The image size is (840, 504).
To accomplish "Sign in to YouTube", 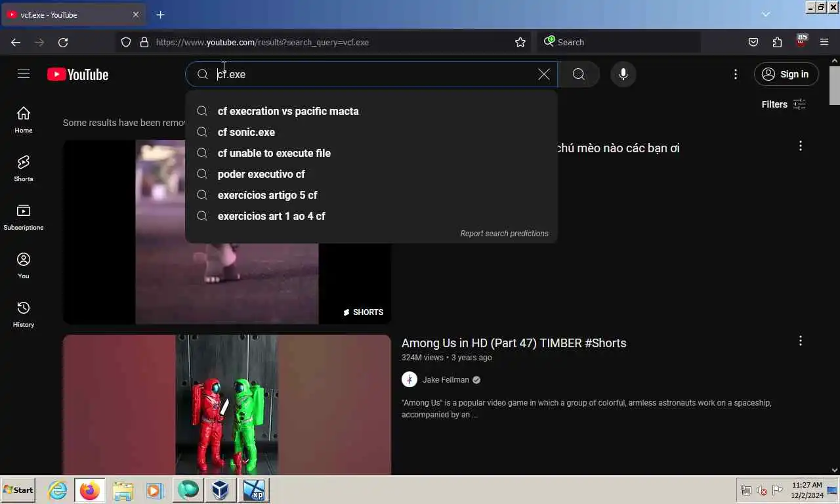I will point(786,74).
